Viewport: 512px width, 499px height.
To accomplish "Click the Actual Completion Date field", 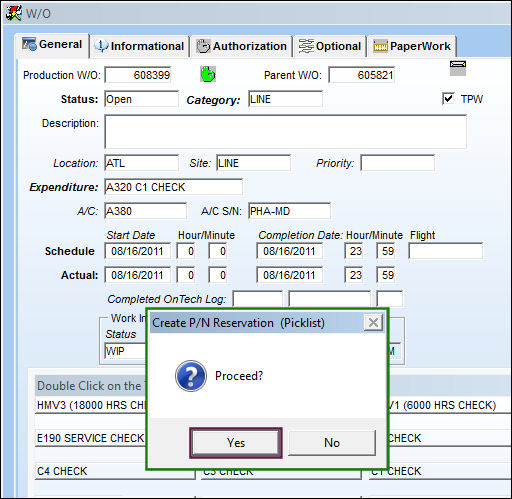I will 289,275.
